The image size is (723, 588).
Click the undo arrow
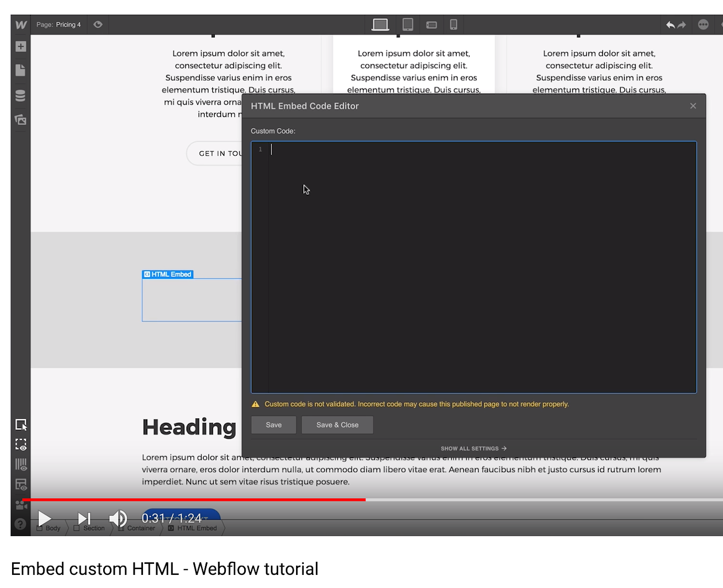click(671, 24)
